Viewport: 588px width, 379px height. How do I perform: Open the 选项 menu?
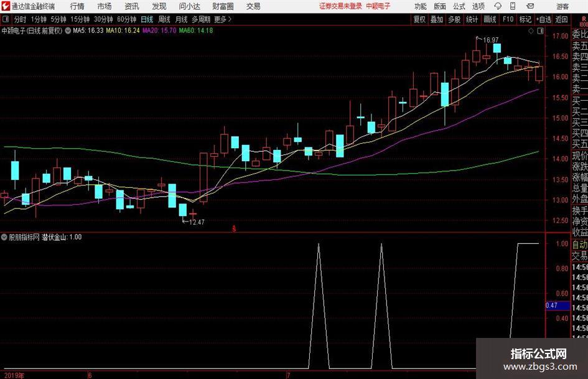[x=478, y=6]
